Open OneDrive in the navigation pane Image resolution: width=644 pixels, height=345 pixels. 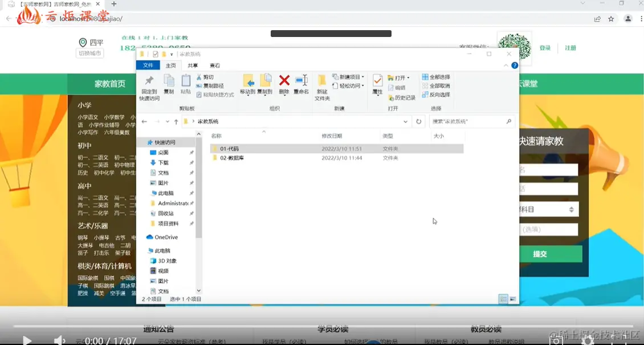click(x=162, y=237)
